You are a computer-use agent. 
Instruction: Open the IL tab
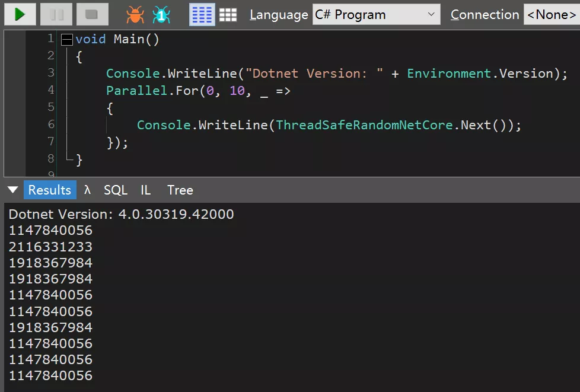pos(146,190)
